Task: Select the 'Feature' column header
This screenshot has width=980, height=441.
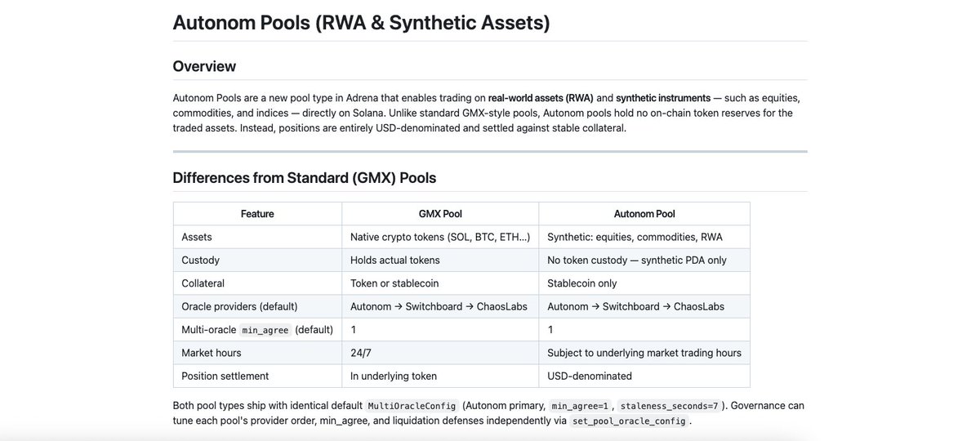Action: (257, 214)
